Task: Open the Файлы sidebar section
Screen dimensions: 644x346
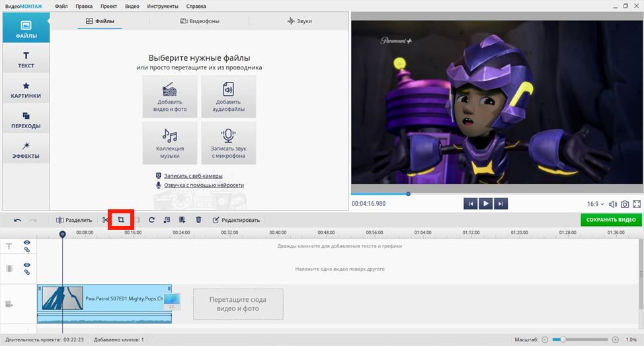Action: [26, 28]
